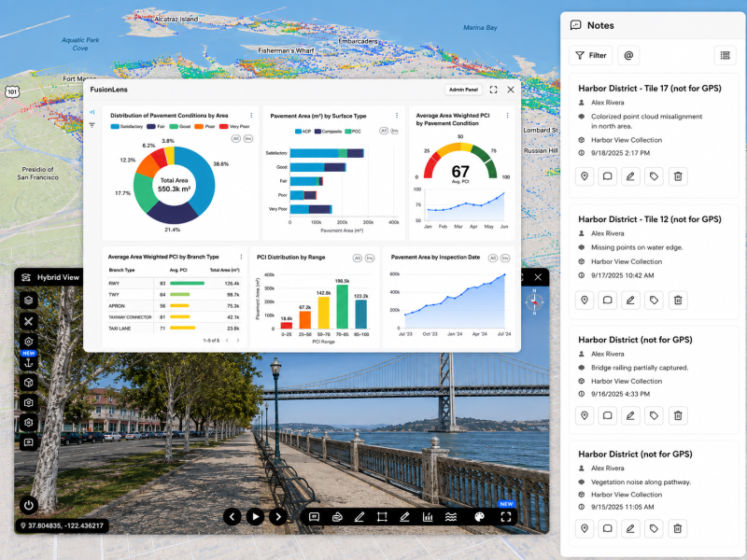Open the layers stack tool in Hybrid View sidebar
The width and height of the screenshot is (747, 560).
[29, 301]
